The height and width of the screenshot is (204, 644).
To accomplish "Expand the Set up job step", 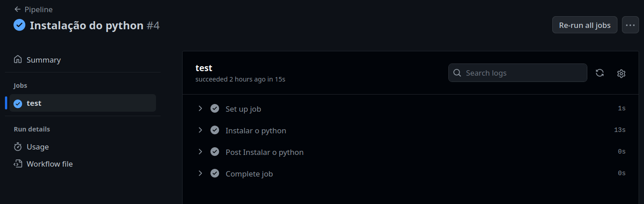I will [x=201, y=109].
